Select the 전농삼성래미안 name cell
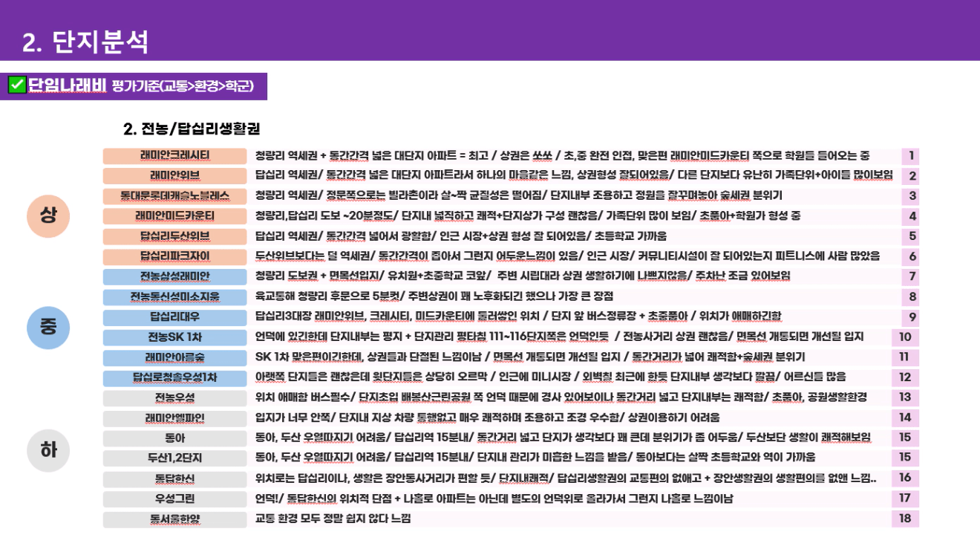The height and width of the screenshot is (552, 980). coord(174,276)
